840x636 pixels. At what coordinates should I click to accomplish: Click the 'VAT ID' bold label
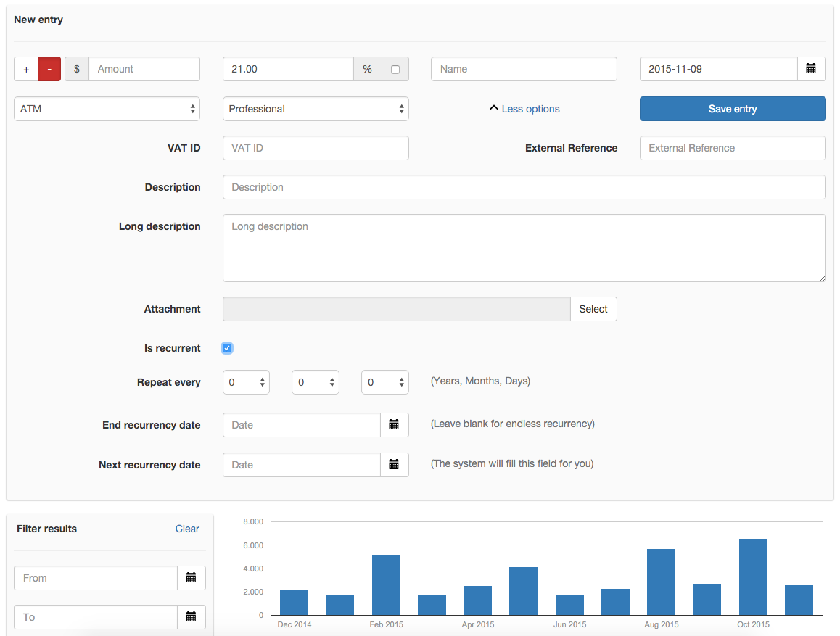(x=184, y=148)
